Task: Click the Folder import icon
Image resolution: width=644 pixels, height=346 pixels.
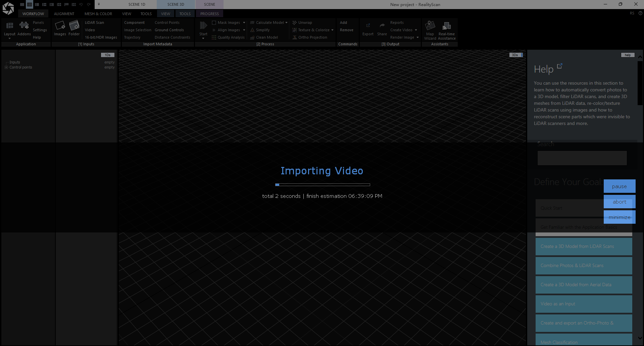Action: [x=74, y=26]
